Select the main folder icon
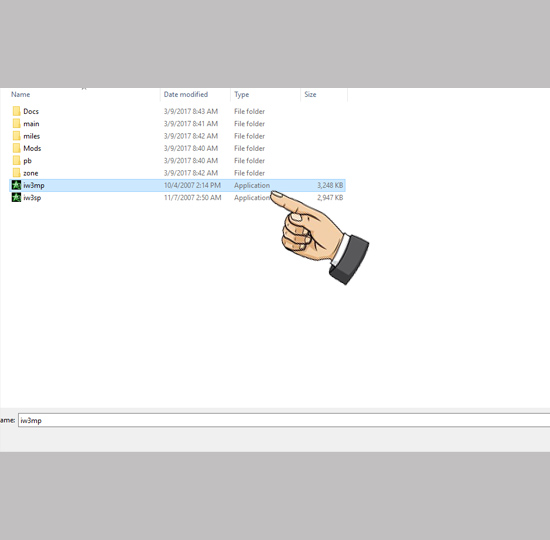This screenshot has height=540, width=550. pos(16,124)
